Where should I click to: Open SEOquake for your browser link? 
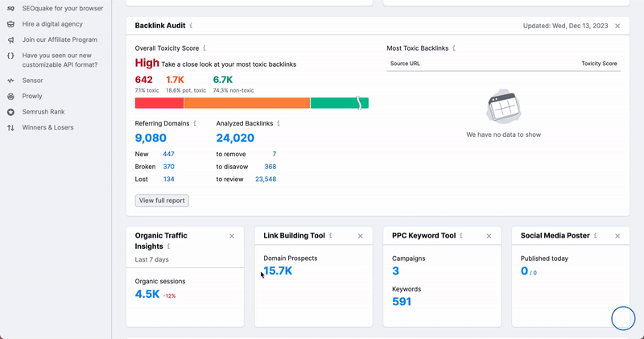63,8
